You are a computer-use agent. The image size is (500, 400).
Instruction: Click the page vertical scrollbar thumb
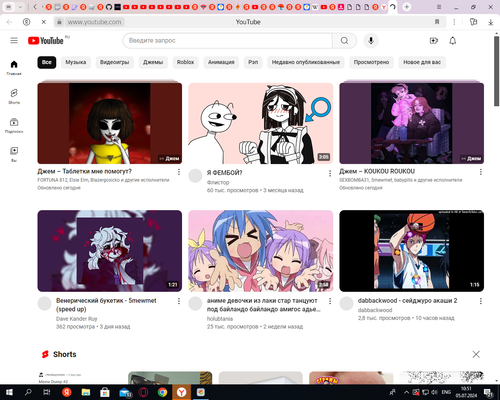click(496, 71)
